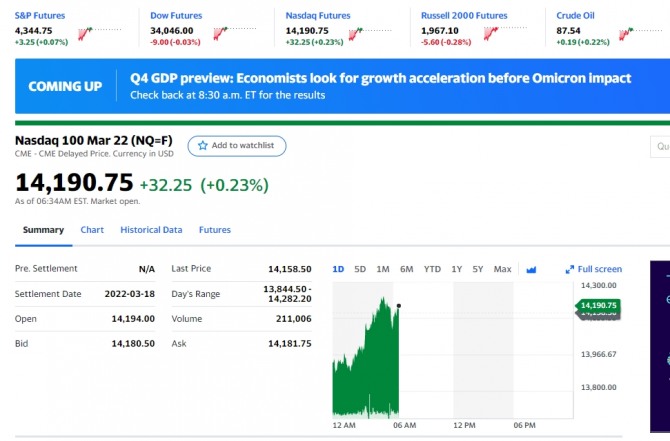
Task: Click the Nasdaq 100 Mar 22 (NQ=F) title
Action: coord(94,141)
